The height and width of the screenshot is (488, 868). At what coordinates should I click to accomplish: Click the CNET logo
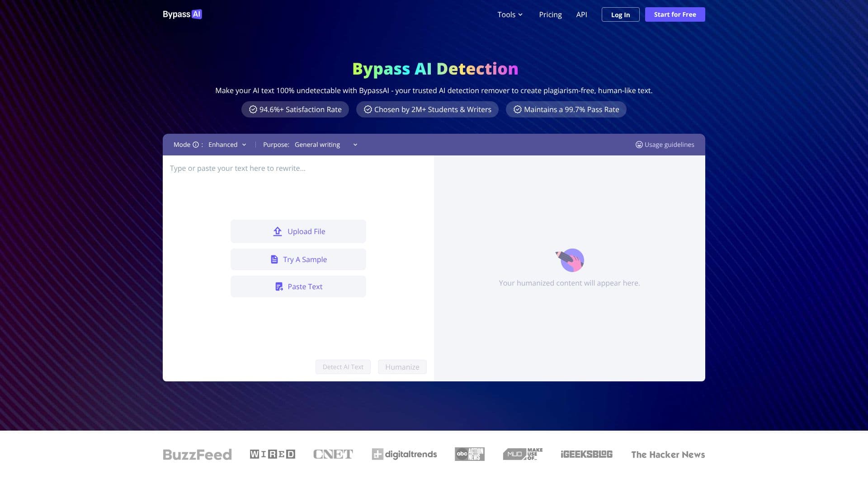333,454
